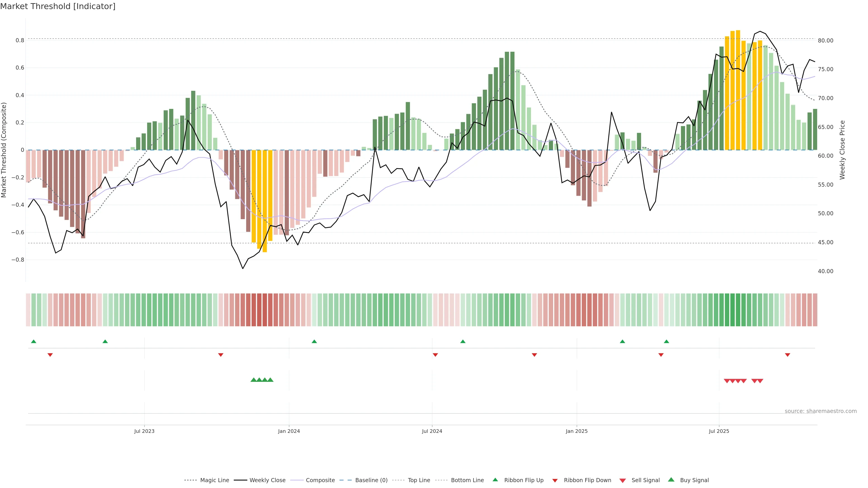Click the Jan 2025 x-axis label
This screenshot has height=488, width=868.
click(x=576, y=431)
